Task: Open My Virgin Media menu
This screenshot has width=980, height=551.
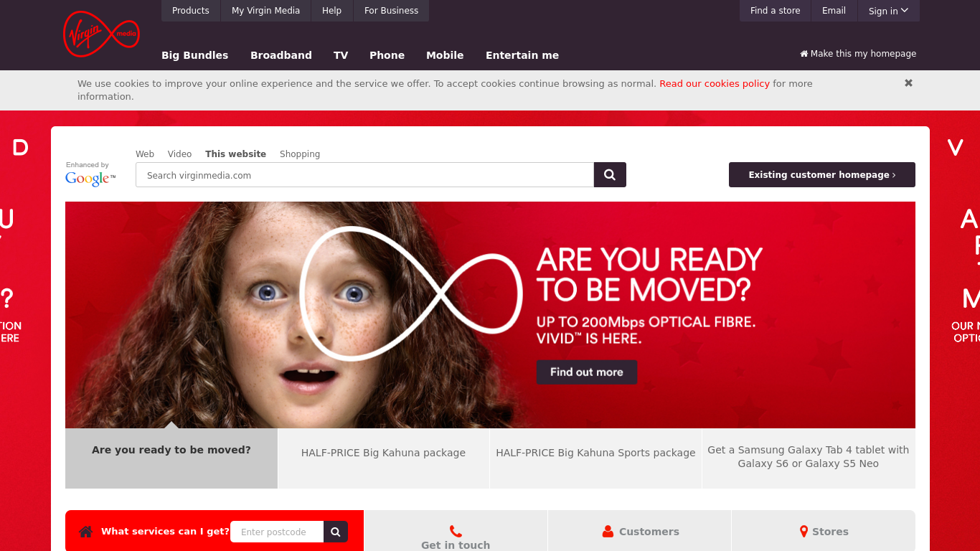Action: [x=265, y=11]
